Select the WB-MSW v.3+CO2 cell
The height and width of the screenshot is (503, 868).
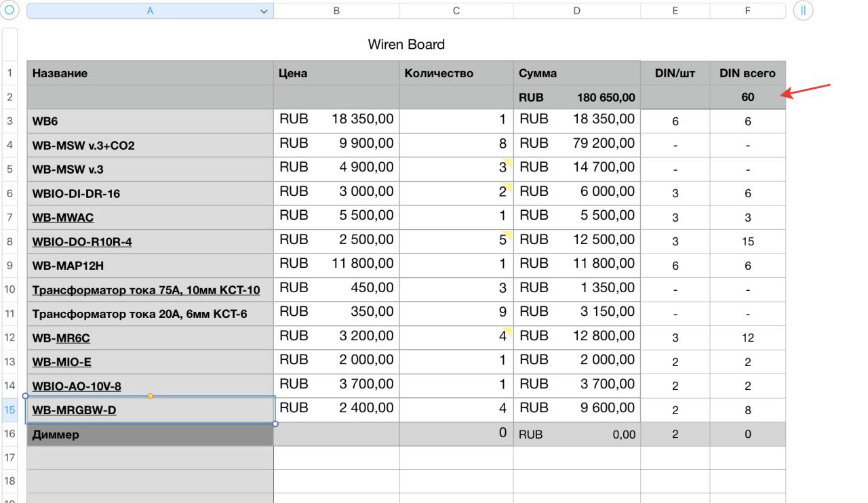[151, 145]
